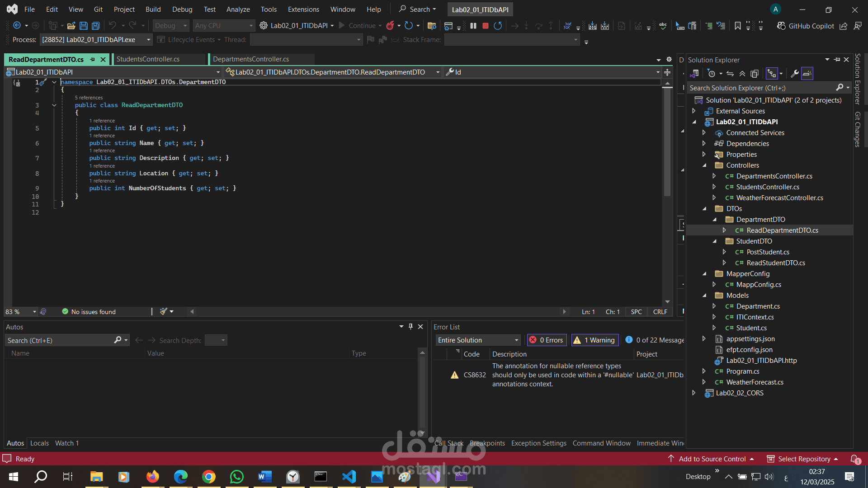
Task: Click the Navigate Backward arrow icon
Action: point(17,26)
